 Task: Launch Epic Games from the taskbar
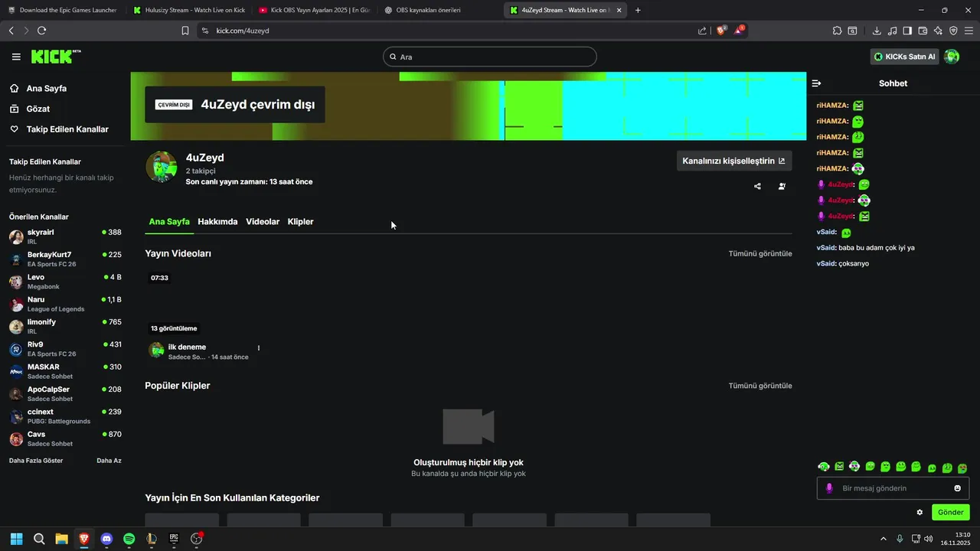(174, 539)
